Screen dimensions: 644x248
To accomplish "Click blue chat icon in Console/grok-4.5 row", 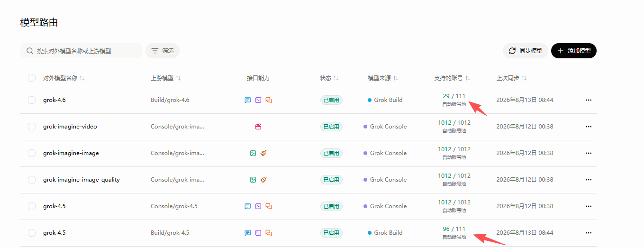I will (247, 206).
